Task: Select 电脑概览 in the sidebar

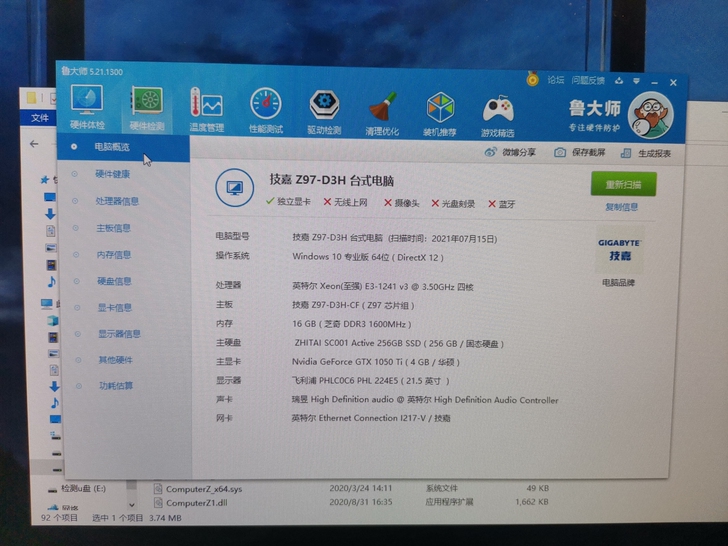Action: (x=123, y=147)
